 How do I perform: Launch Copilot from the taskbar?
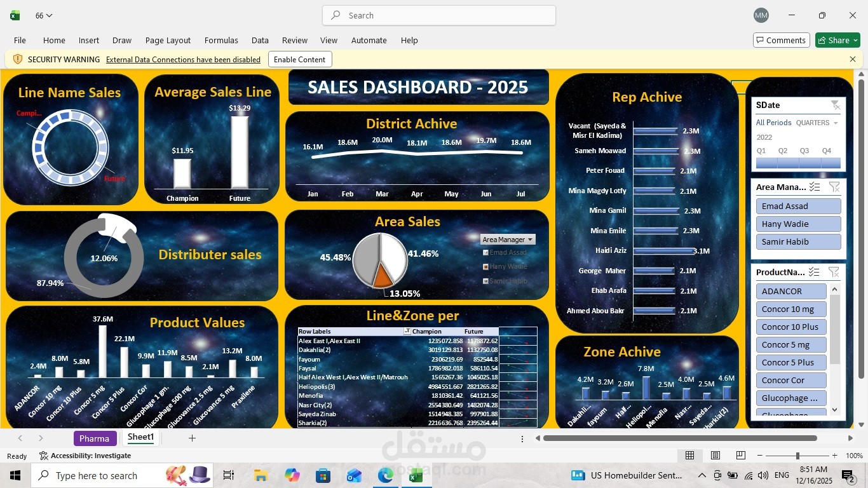point(292,475)
